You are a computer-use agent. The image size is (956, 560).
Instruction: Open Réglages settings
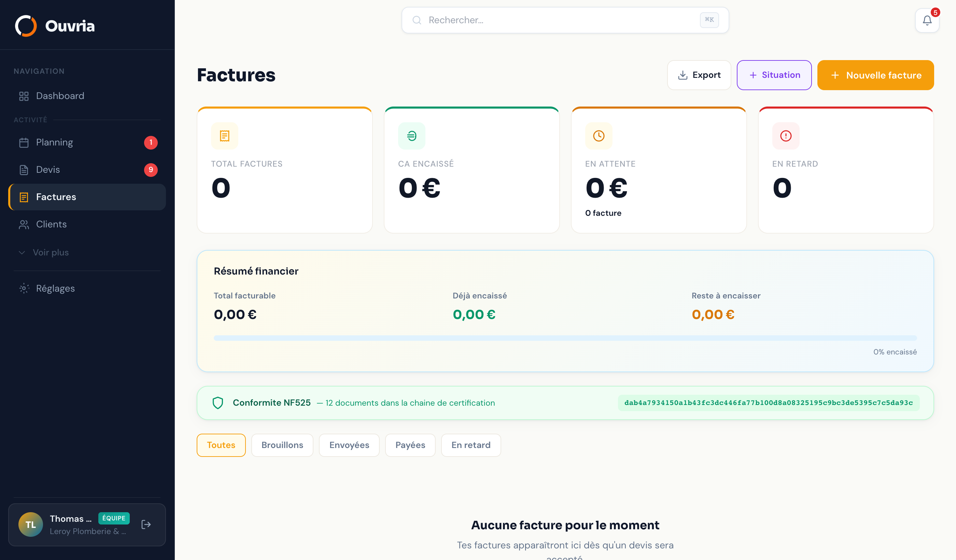click(x=87, y=288)
